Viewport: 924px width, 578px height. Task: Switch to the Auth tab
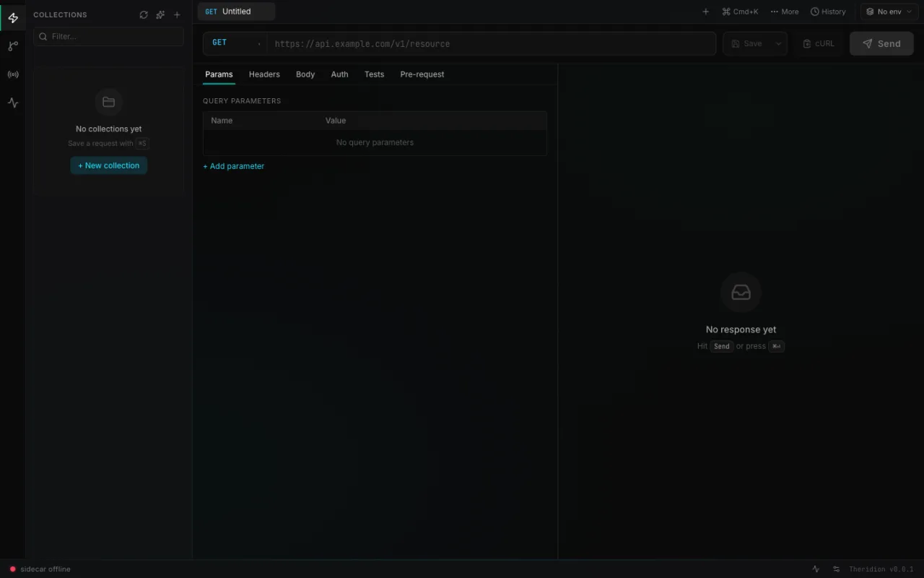[339, 74]
